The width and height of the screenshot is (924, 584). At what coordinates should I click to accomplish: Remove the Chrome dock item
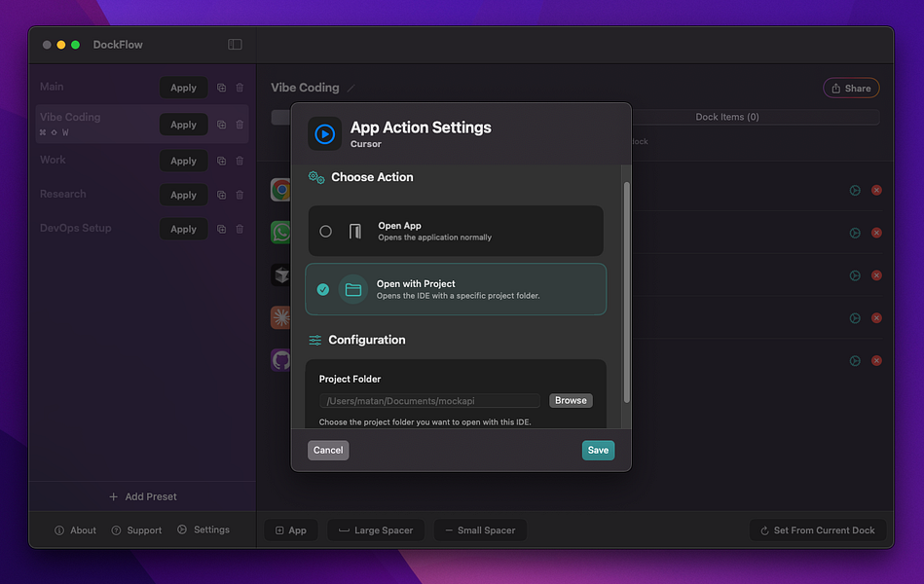coord(876,190)
